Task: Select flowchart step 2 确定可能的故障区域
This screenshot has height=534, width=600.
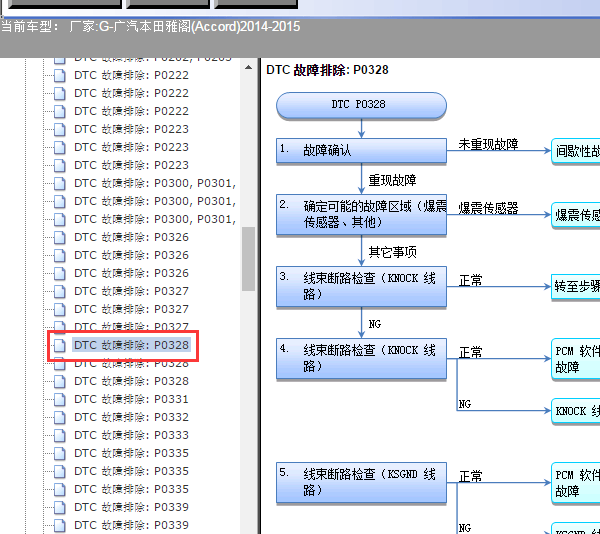Action: point(361,214)
